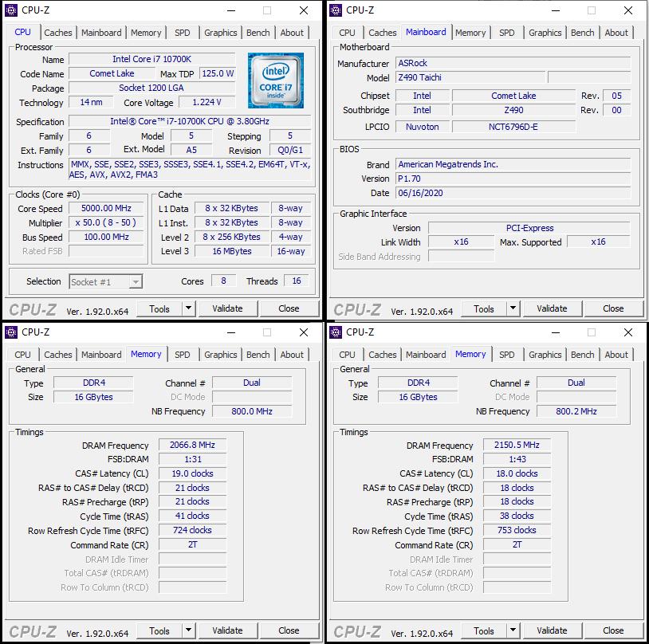
Task: Open Memory tab in top-left CPU window
Action: (x=146, y=33)
